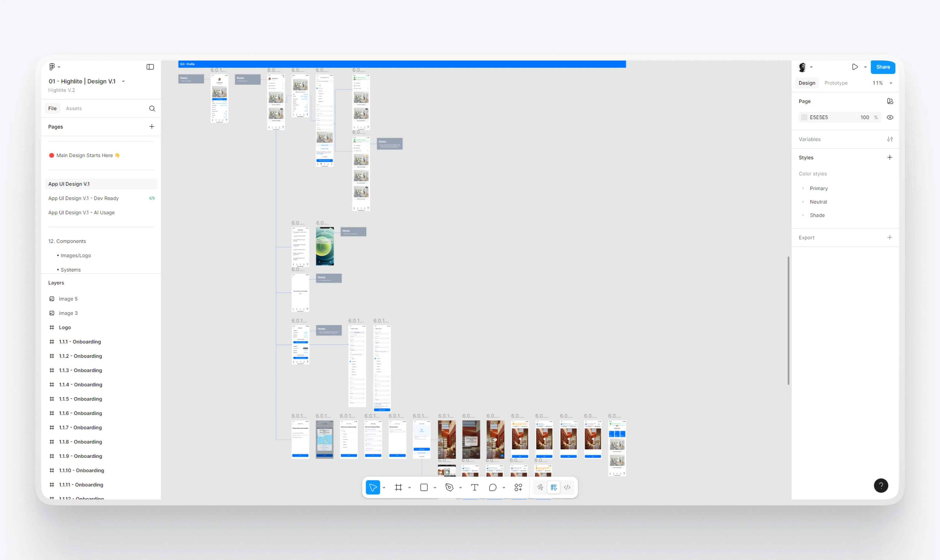Open the help question mark button

coord(881,486)
